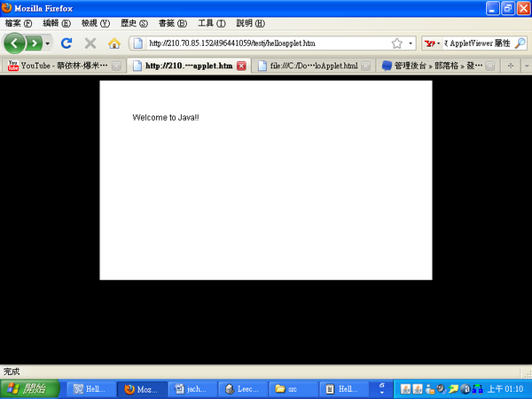532x399 pixels.
Task: Minimize the Firefox window
Action: tap(492, 8)
